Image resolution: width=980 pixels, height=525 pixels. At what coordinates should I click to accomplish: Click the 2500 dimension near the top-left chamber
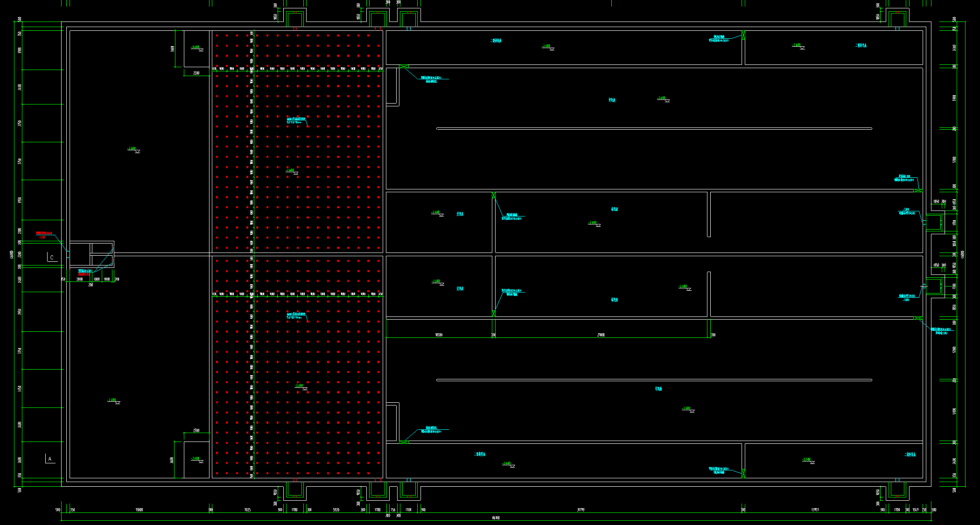196,73
